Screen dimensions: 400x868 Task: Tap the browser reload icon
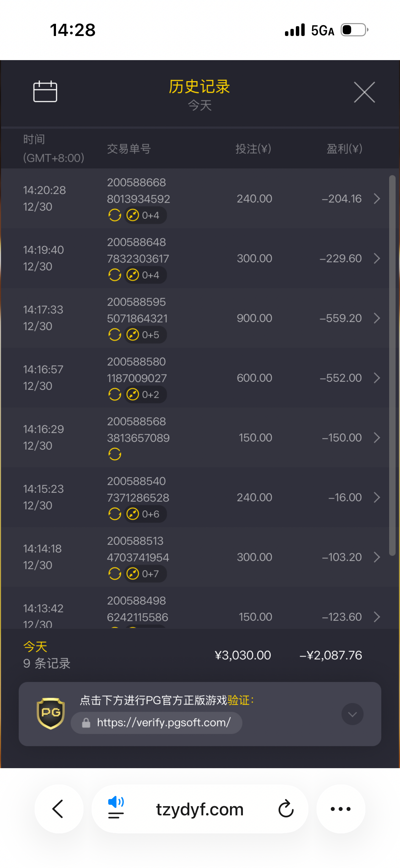point(286,809)
